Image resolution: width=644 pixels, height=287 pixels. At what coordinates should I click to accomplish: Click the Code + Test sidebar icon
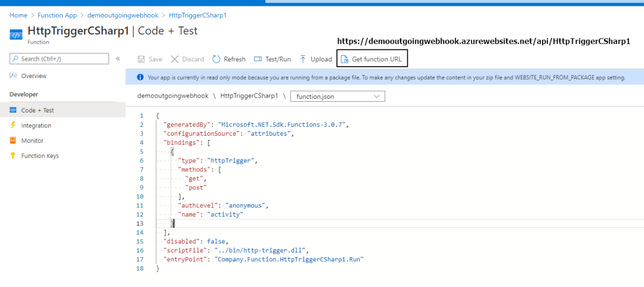pyautogui.click(x=13, y=110)
